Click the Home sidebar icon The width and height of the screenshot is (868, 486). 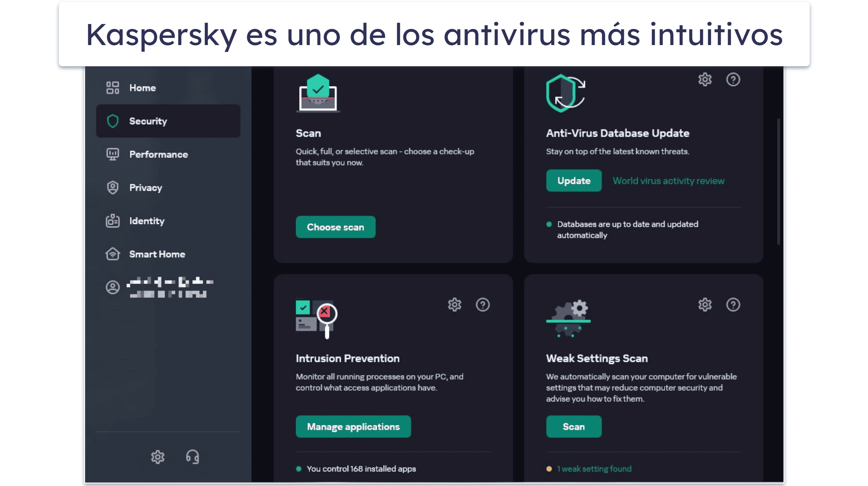(113, 87)
